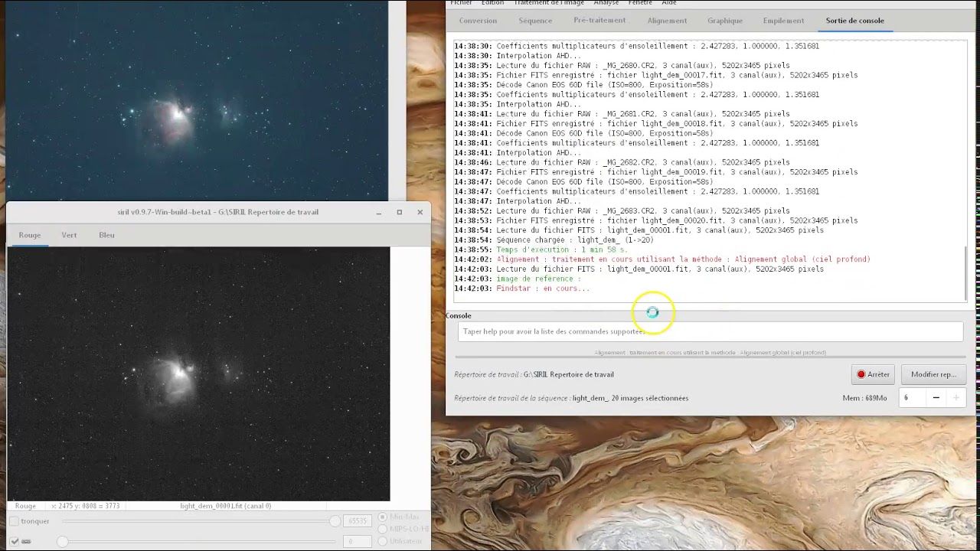Close the siril image window

click(420, 212)
